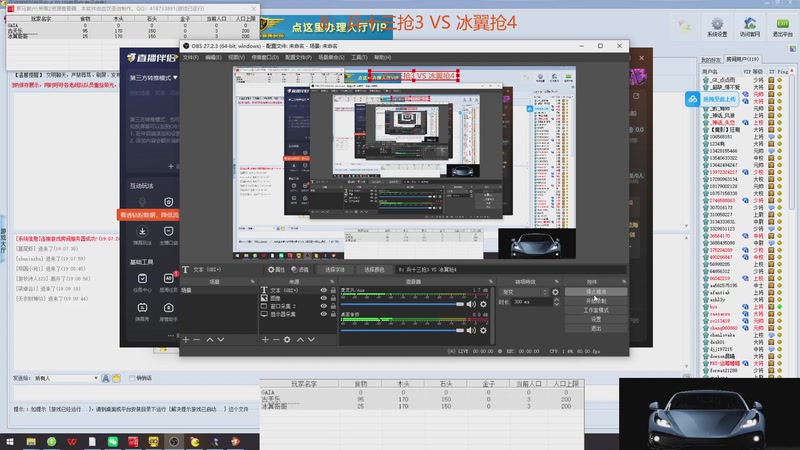Open the 编辑(E) menu in OBS
Viewport: 800px width, 450px height.
pos(213,58)
